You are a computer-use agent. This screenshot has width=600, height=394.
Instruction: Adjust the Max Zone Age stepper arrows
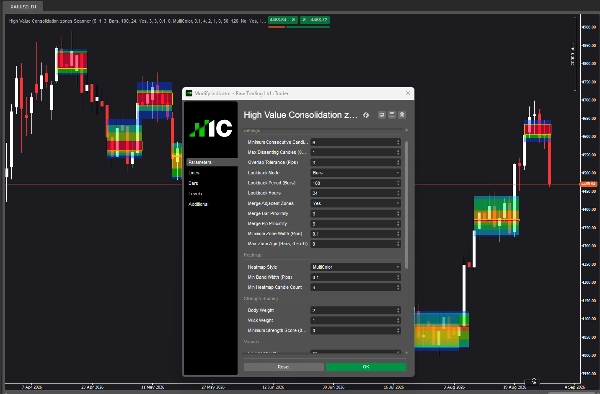coord(398,244)
